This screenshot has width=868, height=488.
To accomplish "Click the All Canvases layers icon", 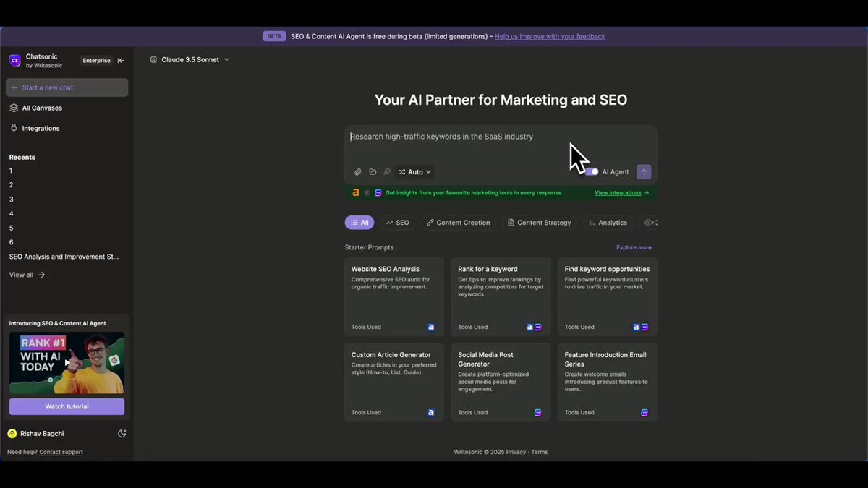I will (14, 108).
